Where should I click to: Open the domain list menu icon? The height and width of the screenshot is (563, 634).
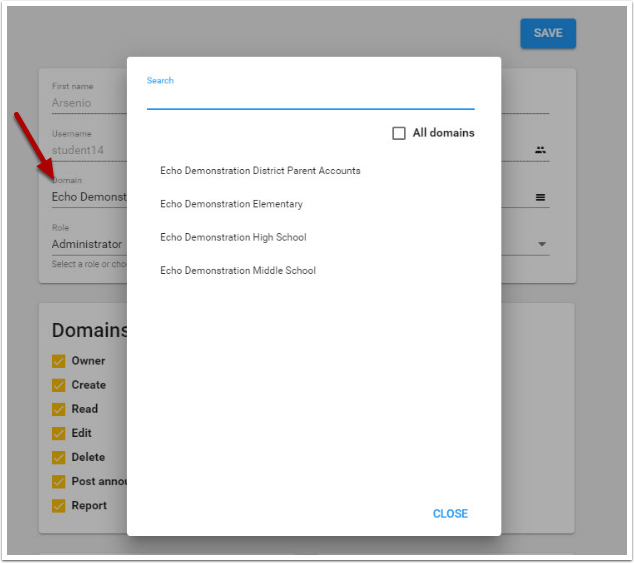point(540,198)
